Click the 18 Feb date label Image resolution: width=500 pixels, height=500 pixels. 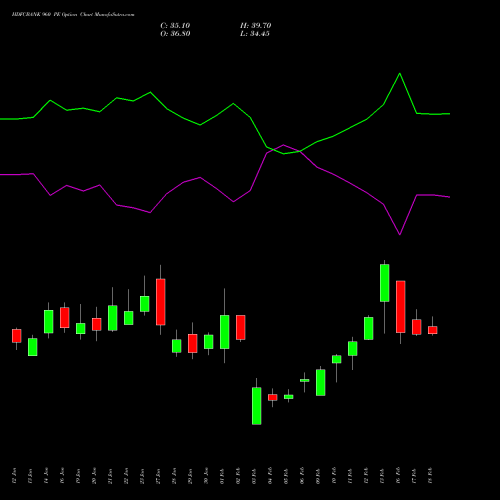coord(430,476)
